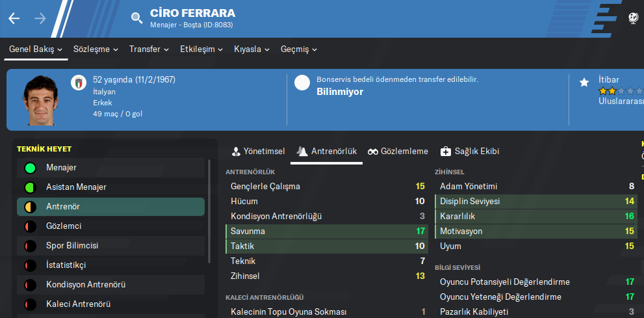
Task: Switch to the Yönetimsel tab
Action: click(258, 151)
